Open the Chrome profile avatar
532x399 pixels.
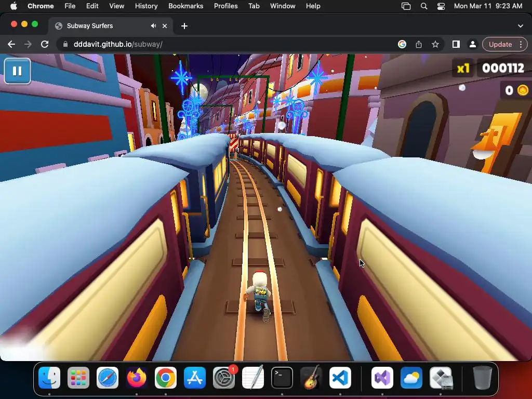472,44
